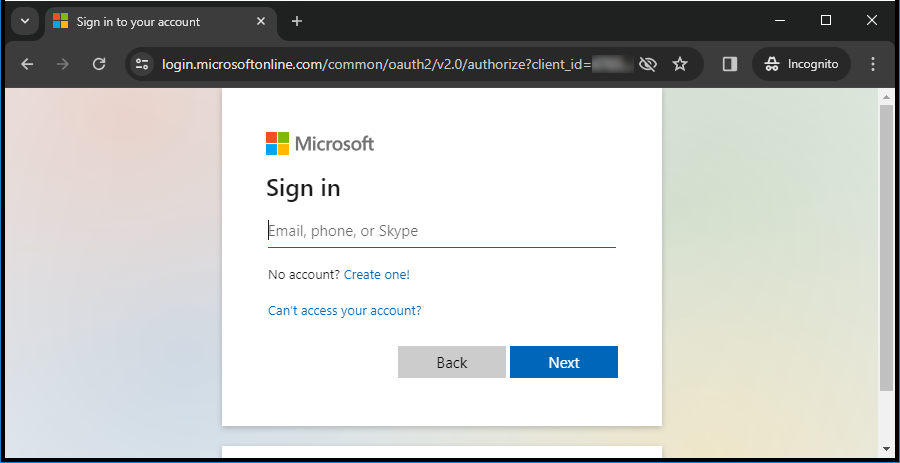Open 'Can't access your account?' link

pyautogui.click(x=345, y=311)
